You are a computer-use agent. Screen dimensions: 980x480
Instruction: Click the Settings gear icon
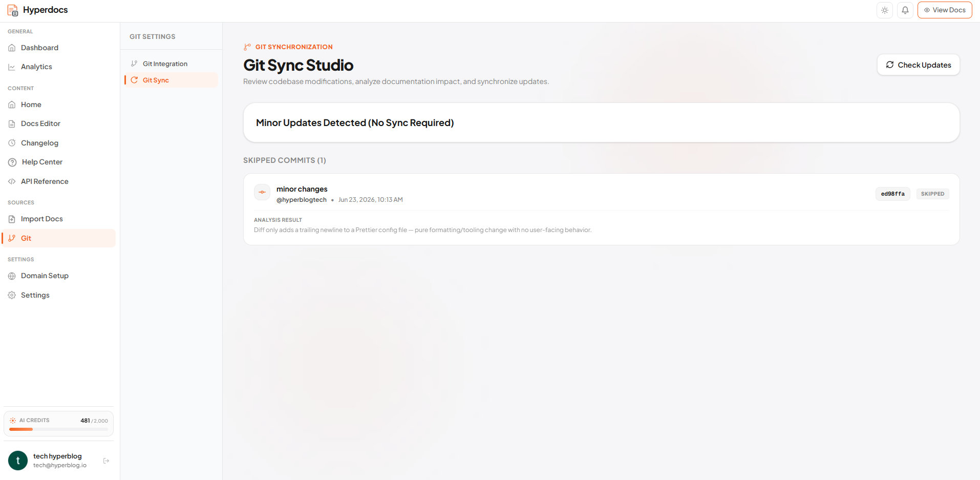(12, 295)
